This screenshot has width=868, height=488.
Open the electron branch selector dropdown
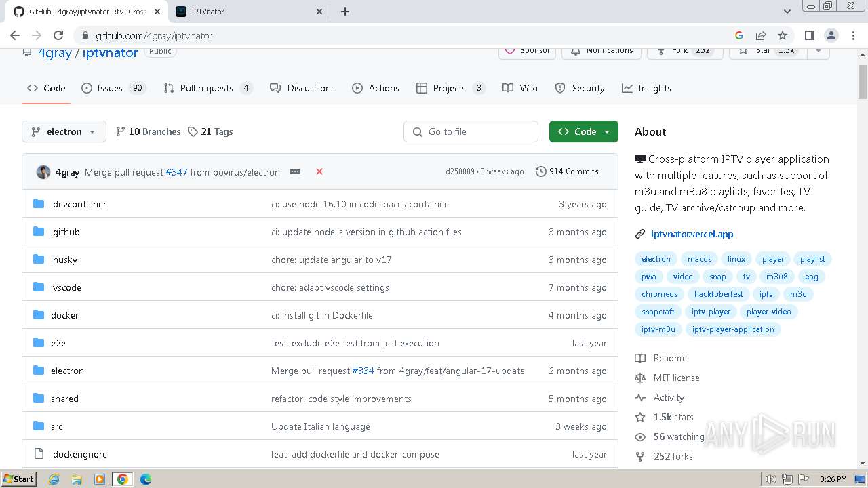point(64,131)
